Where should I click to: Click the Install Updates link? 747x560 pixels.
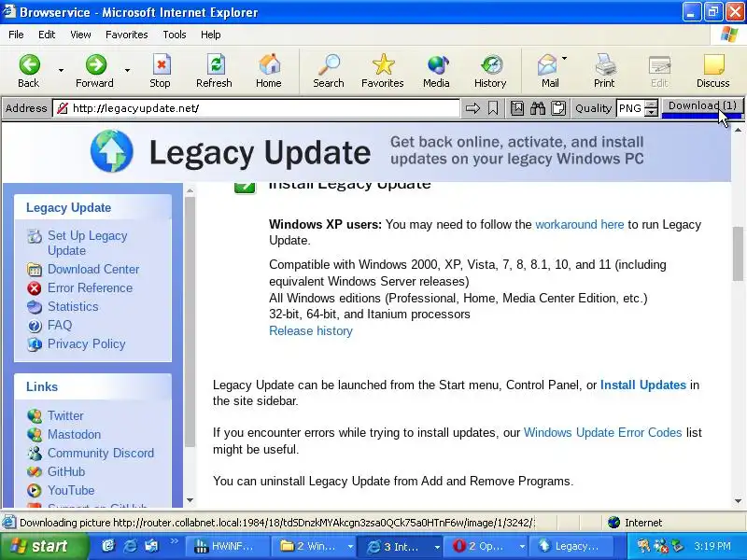(x=643, y=385)
